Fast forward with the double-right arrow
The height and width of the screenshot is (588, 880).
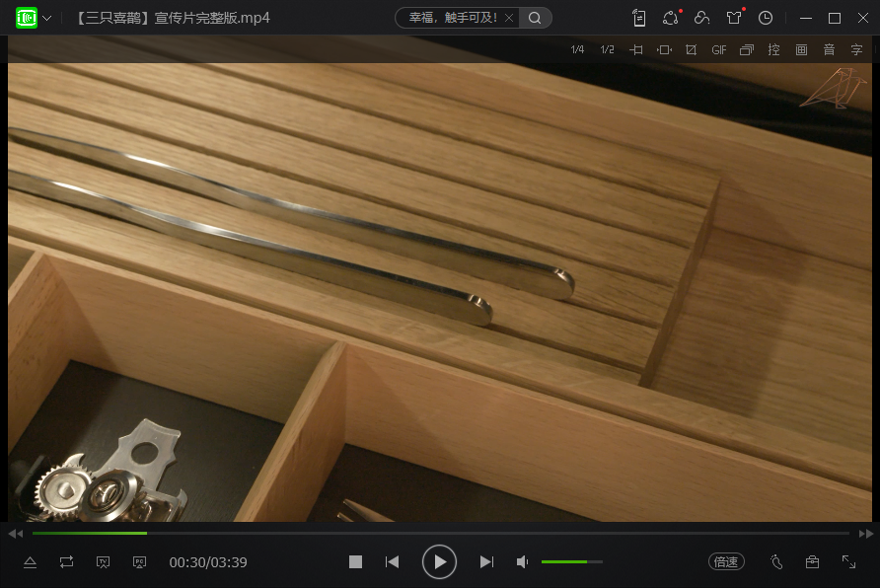866,534
